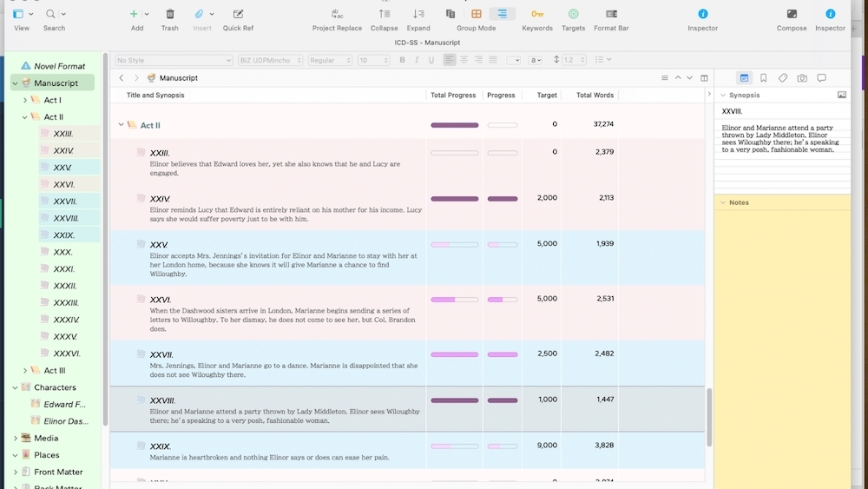Expand Act III in the binder
The height and width of the screenshot is (489, 868).
25,371
